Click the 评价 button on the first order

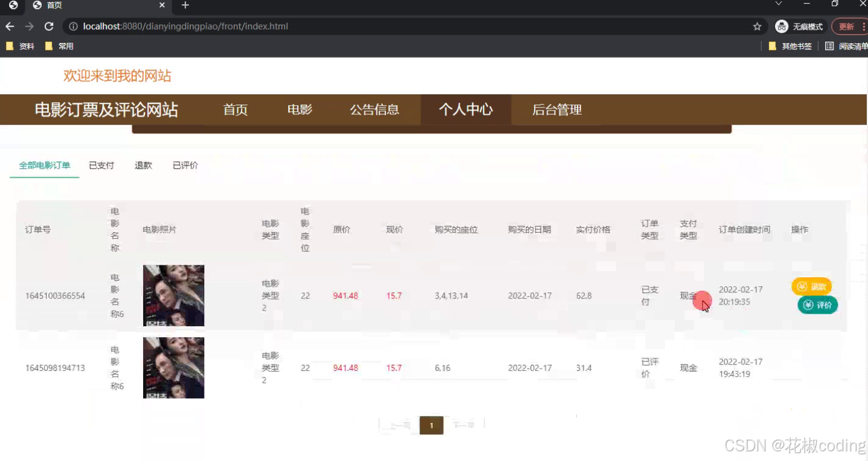click(817, 305)
